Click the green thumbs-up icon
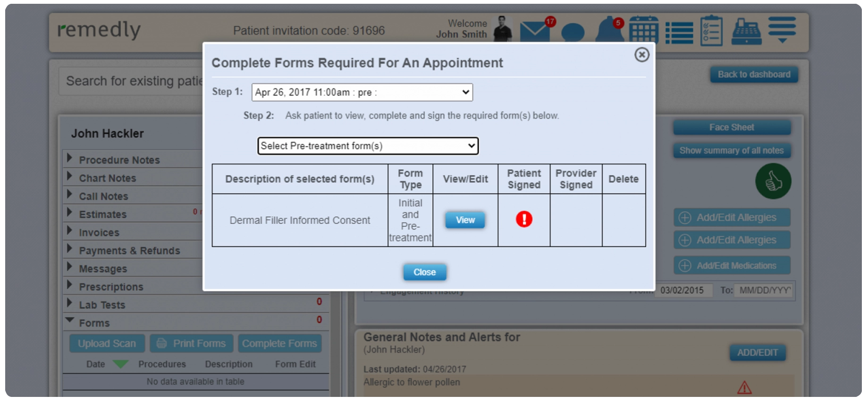Viewport: 868px width, 404px height. point(773,181)
